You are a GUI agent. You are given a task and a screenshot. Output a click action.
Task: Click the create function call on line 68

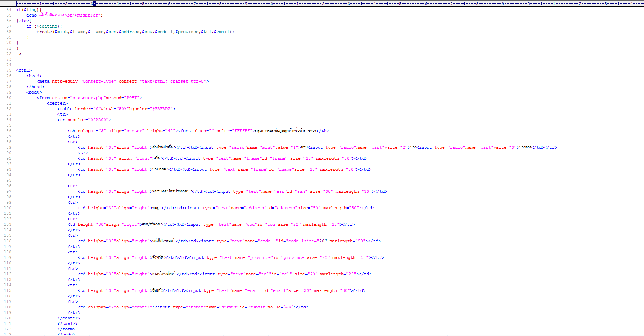click(x=44, y=32)
